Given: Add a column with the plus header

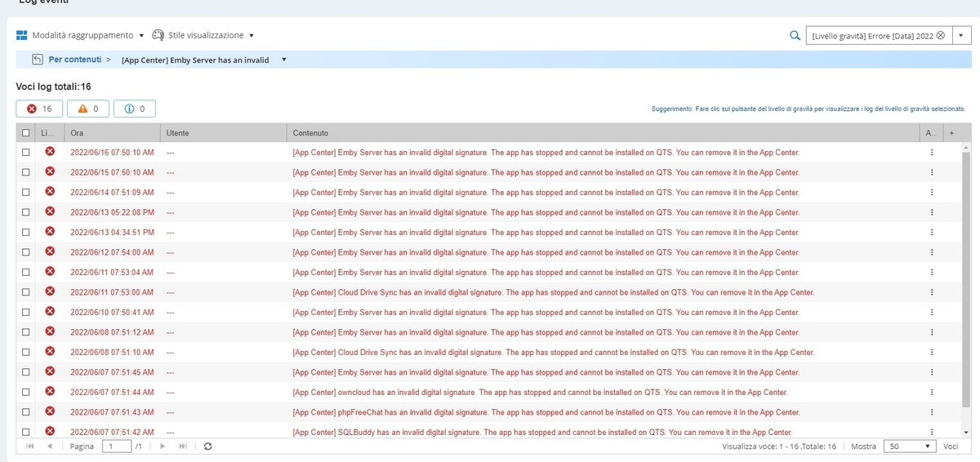Looking at the screenshot, I should pyautogui.click(x=951, y=132).
